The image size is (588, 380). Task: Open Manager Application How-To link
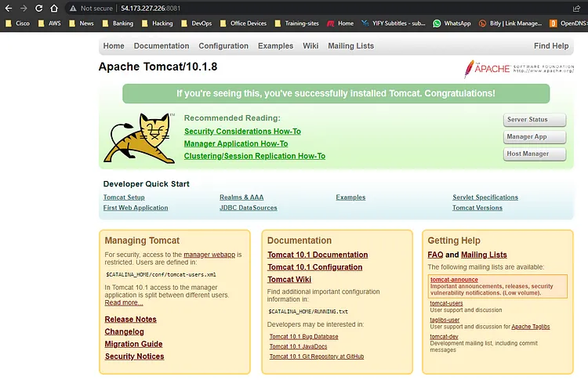tap(236, 143)
